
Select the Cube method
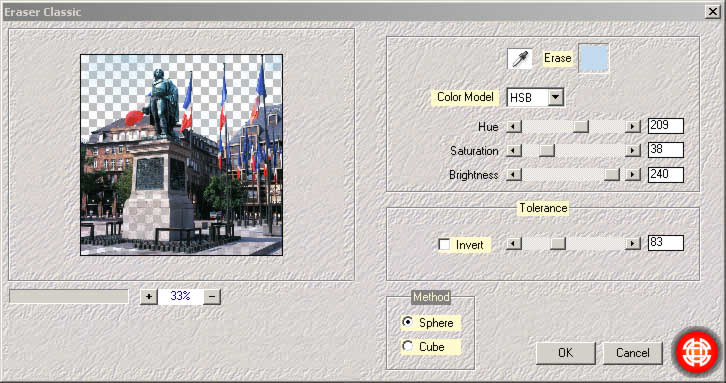coord(408,346)
